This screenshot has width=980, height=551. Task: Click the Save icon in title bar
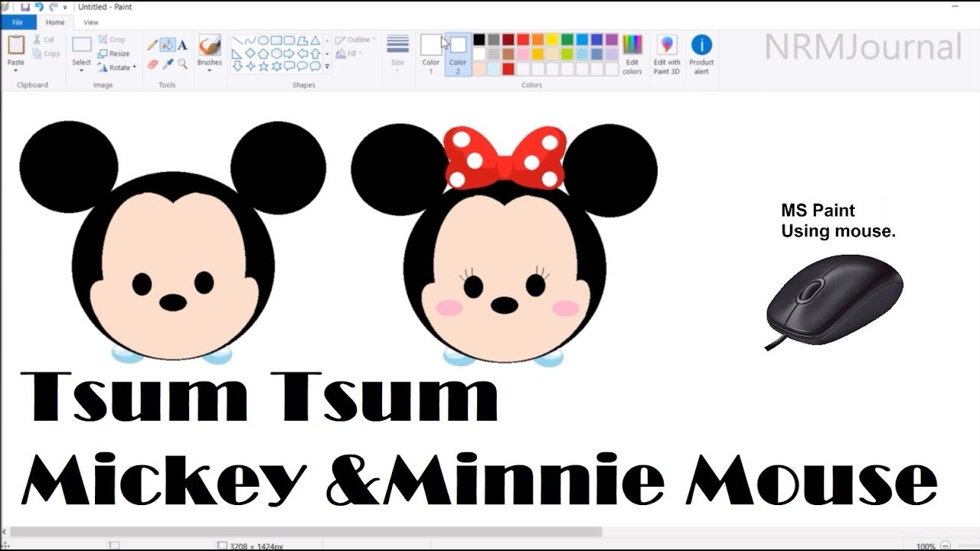pos(25,7)
